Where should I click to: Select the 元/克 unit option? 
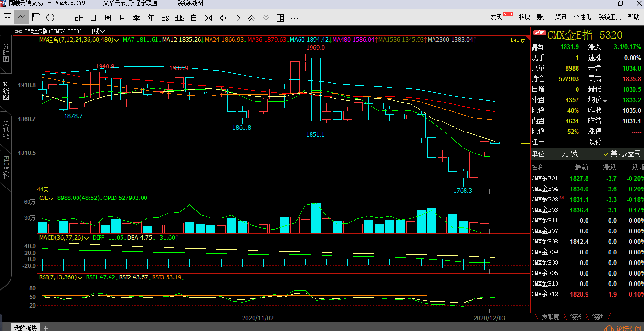(569, 154)
